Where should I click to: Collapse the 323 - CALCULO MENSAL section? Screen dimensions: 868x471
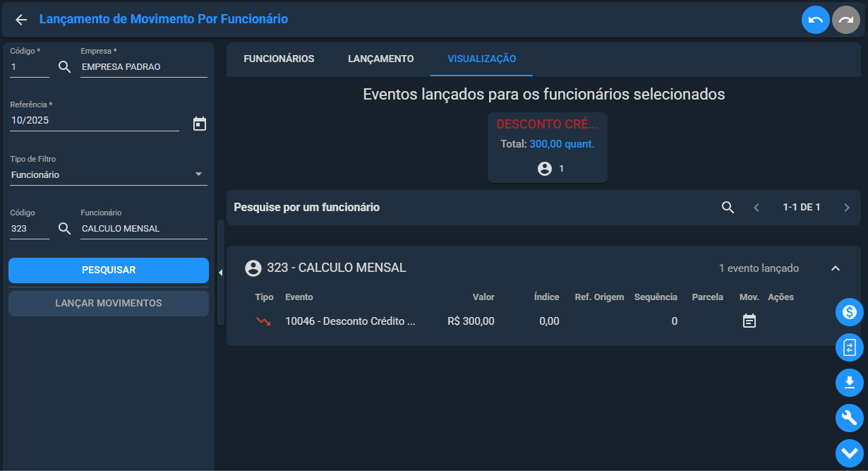click(836, 268)
